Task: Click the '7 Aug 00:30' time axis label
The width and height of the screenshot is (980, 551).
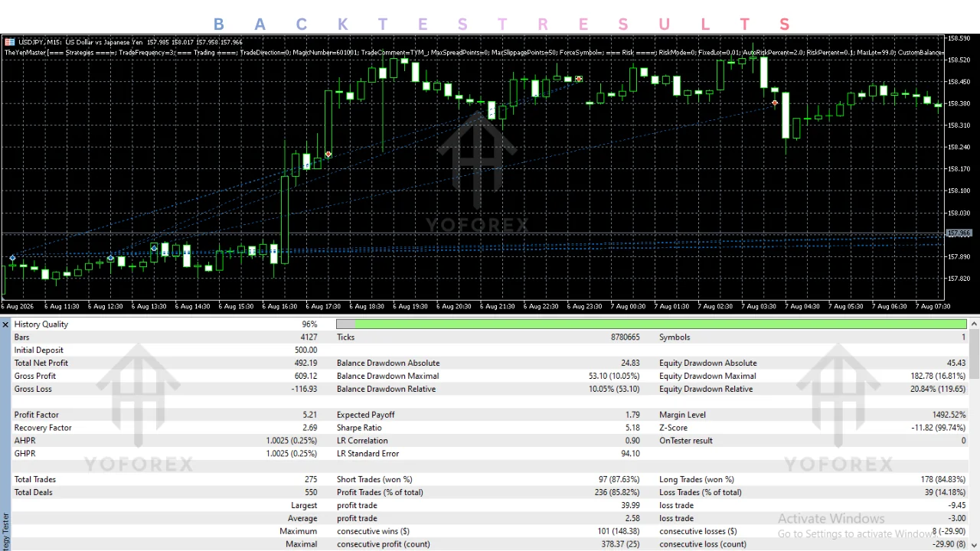Action: pyautogui.click(x=628, y=307)
